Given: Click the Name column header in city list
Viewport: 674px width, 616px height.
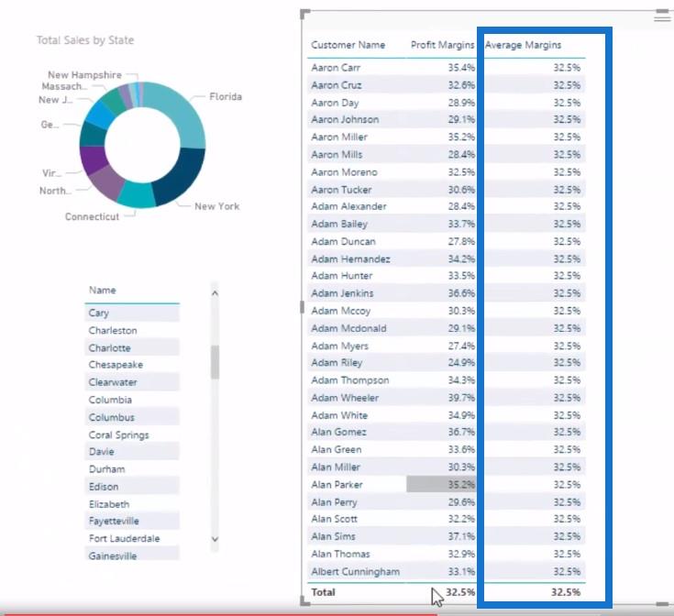Looking at the screenshot, I should coord(103,291).
